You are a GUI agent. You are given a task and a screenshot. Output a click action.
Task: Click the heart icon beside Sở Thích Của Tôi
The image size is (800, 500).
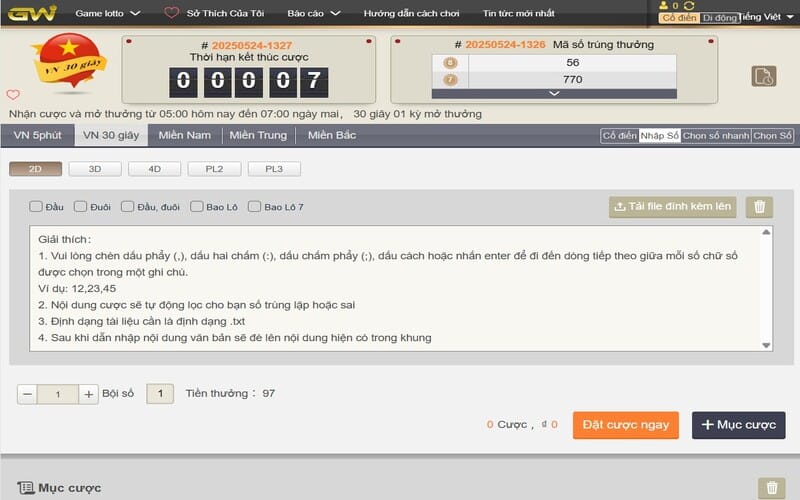(x=171, y=13)
